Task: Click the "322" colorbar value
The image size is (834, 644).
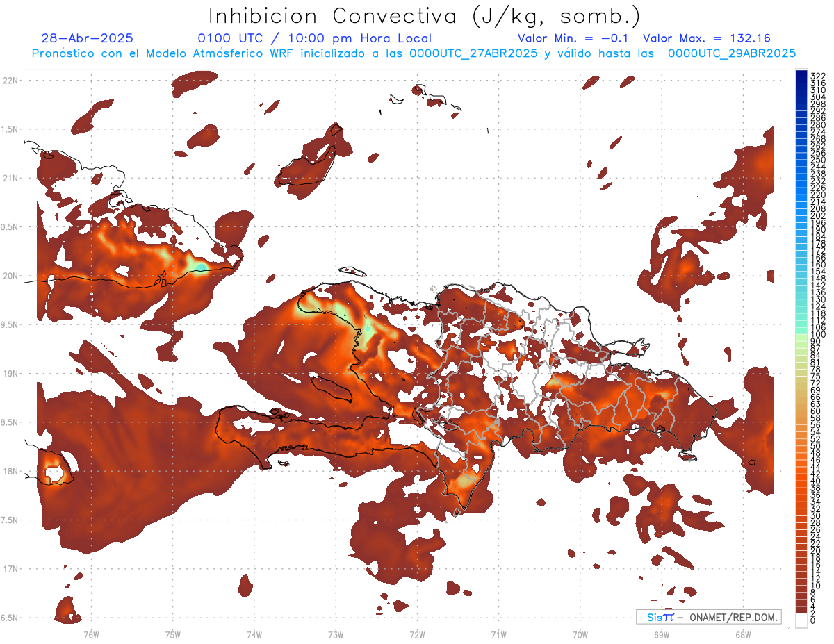Action: tap(817, 76)
